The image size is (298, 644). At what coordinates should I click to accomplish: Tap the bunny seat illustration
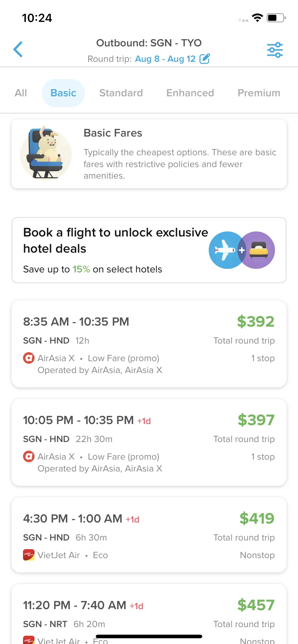(x=46, y=153)
